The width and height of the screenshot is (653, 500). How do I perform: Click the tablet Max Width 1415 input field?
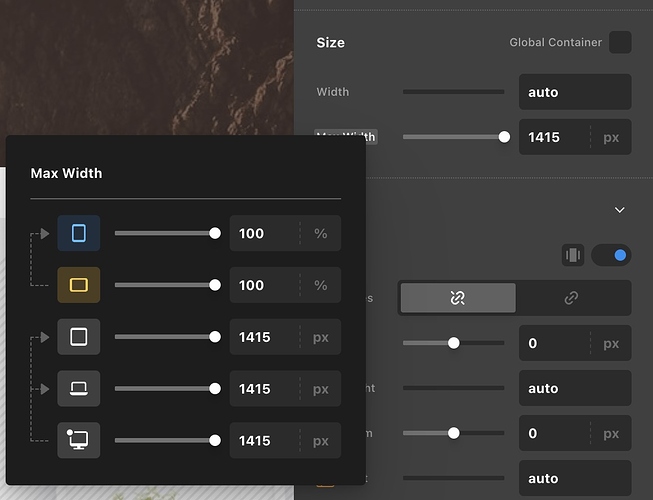pyautogui.click(x=264, y=337)
